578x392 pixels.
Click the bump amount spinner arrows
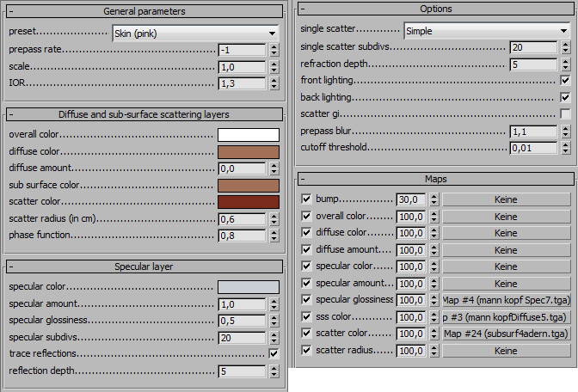(433, 199)
